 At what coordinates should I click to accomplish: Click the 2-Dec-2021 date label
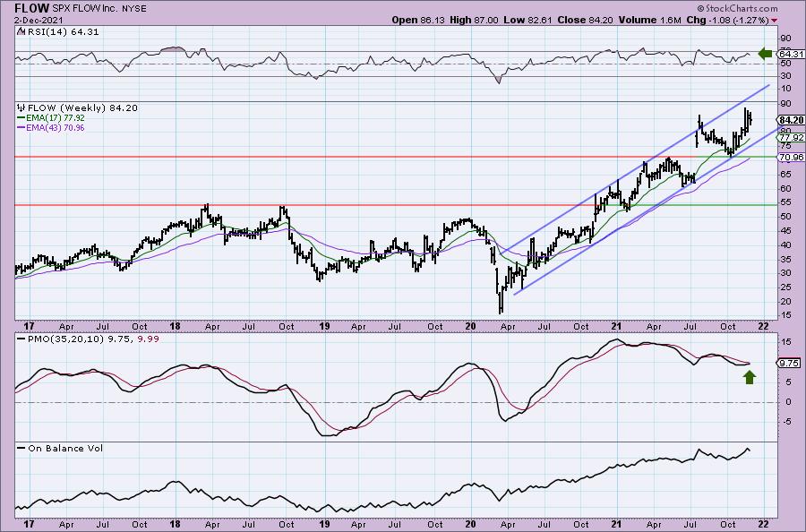tap(39, 20)
